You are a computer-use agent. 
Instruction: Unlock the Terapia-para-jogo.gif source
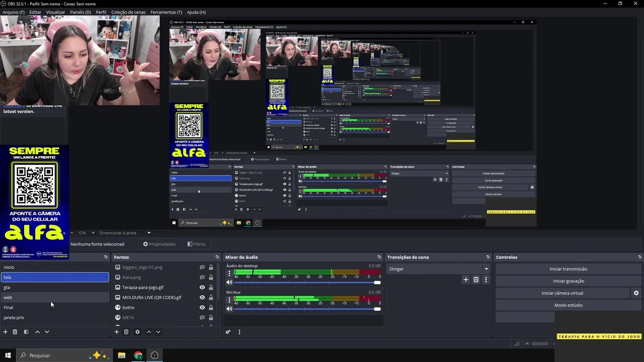click(x=211, y=288)
